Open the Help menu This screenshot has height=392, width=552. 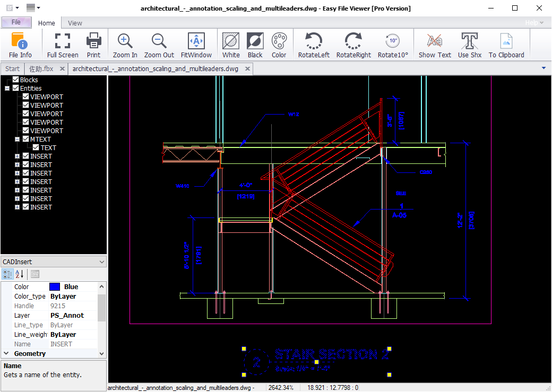[x=534, y=22]
